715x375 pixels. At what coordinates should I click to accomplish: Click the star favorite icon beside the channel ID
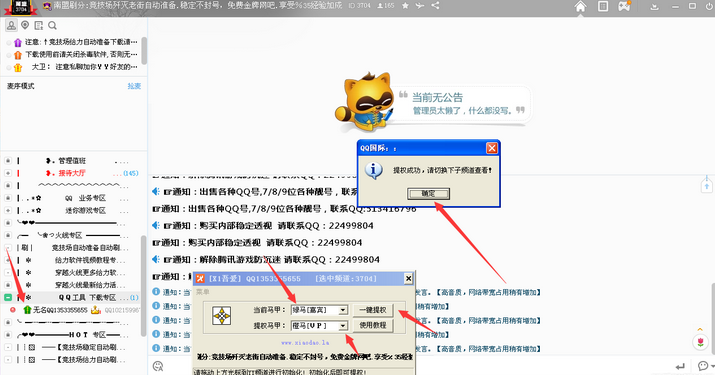tap(405, 6)
